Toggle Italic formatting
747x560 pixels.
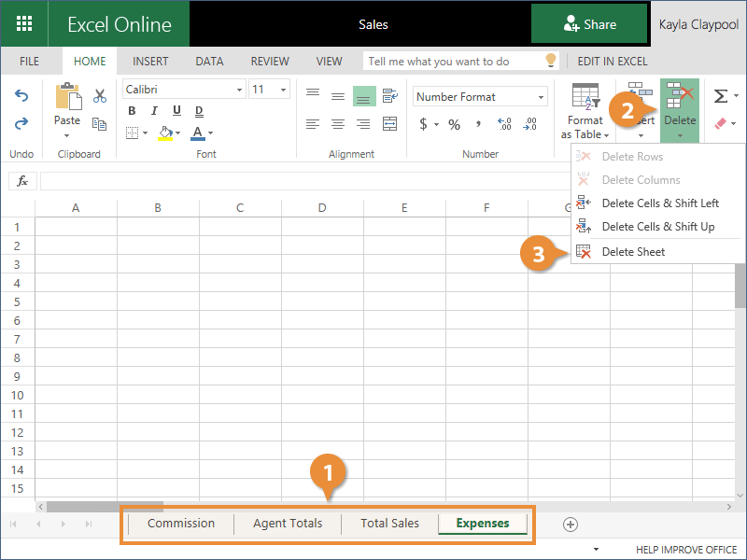pos(153,112)
